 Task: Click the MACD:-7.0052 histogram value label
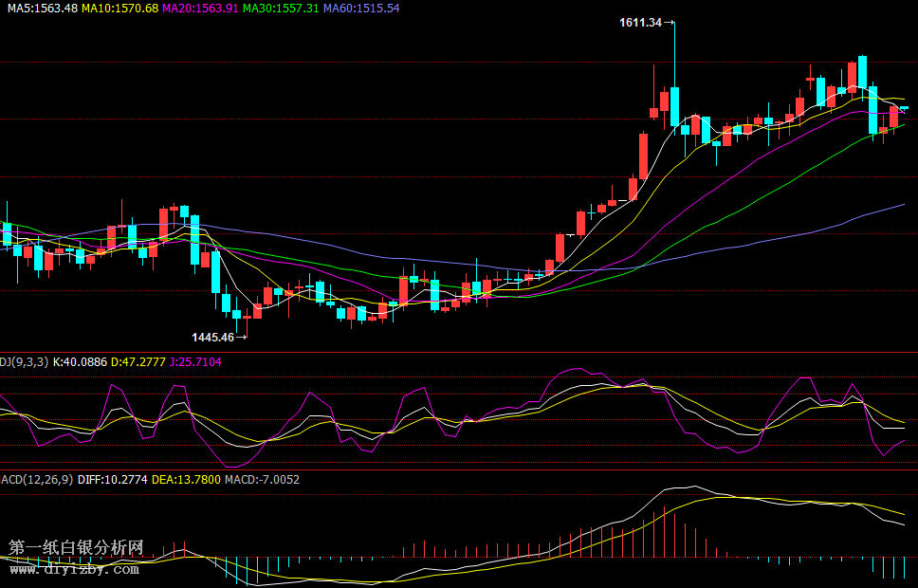click(262, 479)
